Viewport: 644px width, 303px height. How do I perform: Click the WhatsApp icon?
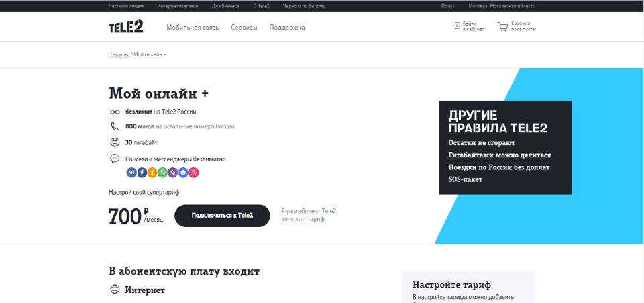pos(162,173)
